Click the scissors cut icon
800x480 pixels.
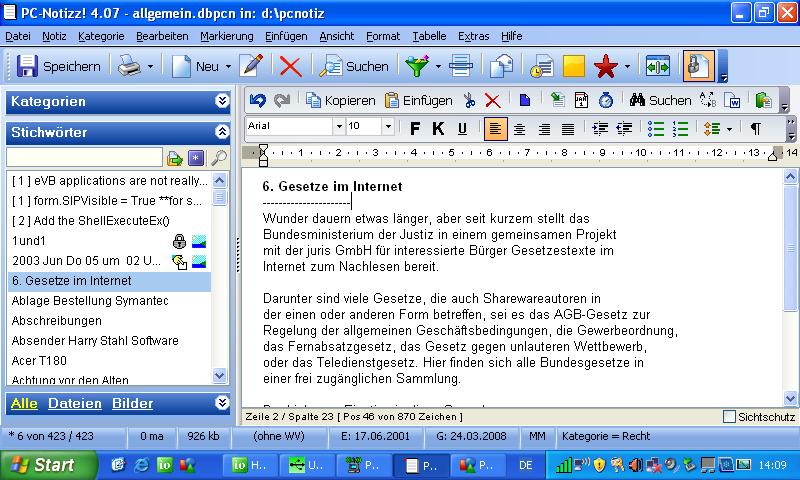(x=469, y=100)
